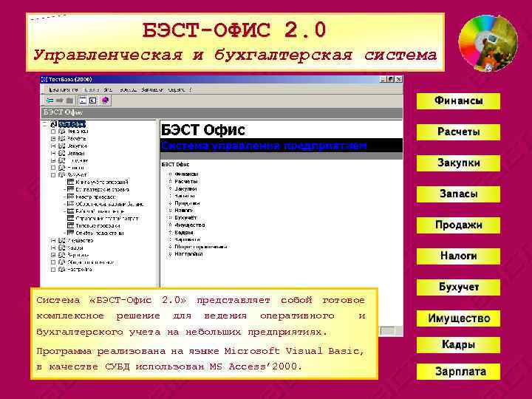
Task: Open Закупки link in right pane list
Action: pos(185,188)
